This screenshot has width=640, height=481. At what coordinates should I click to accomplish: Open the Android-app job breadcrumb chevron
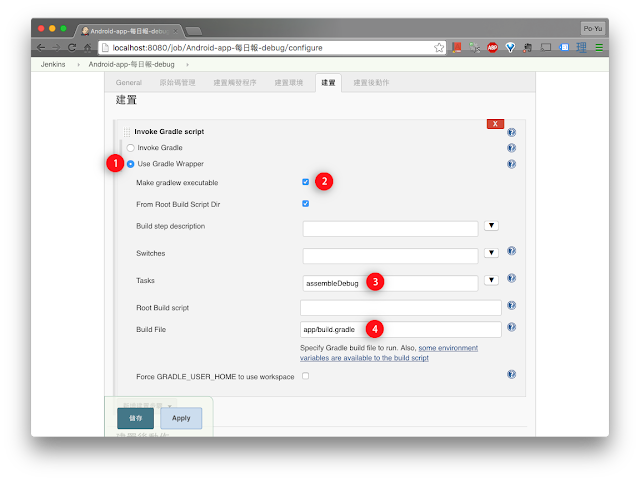tap(187, 65)
